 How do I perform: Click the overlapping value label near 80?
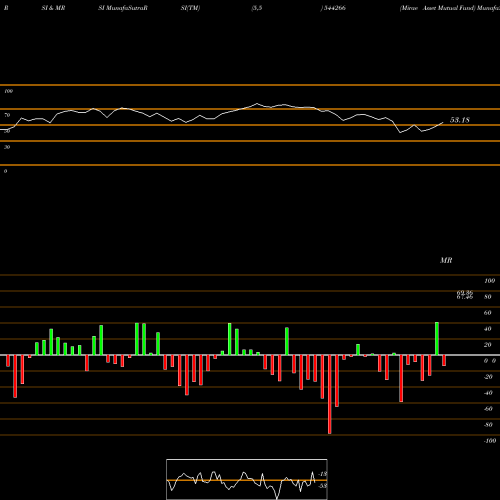pyautogui.click(x=465, y=295)
